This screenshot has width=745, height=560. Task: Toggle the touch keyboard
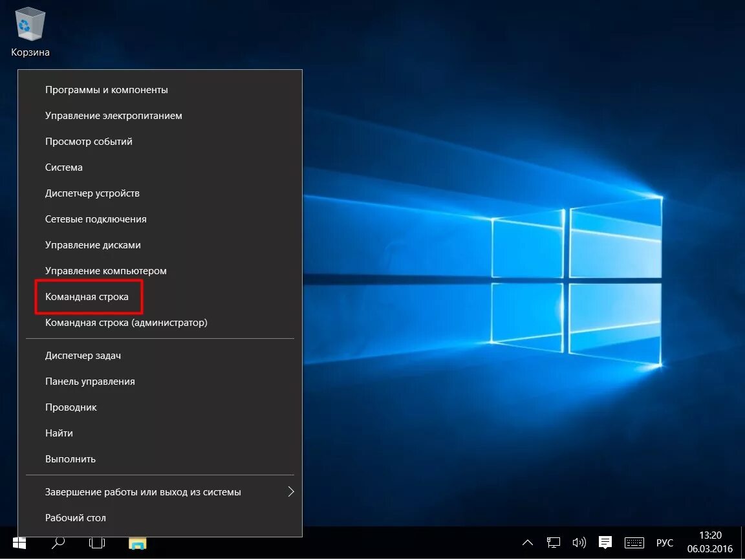634,543
